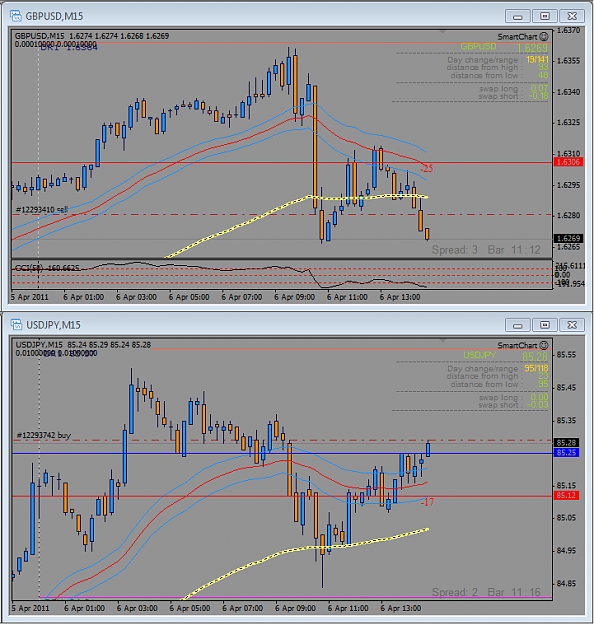
Task: Click the USDJPY,M15 OHLC header text
Action: tap(83, 345)
